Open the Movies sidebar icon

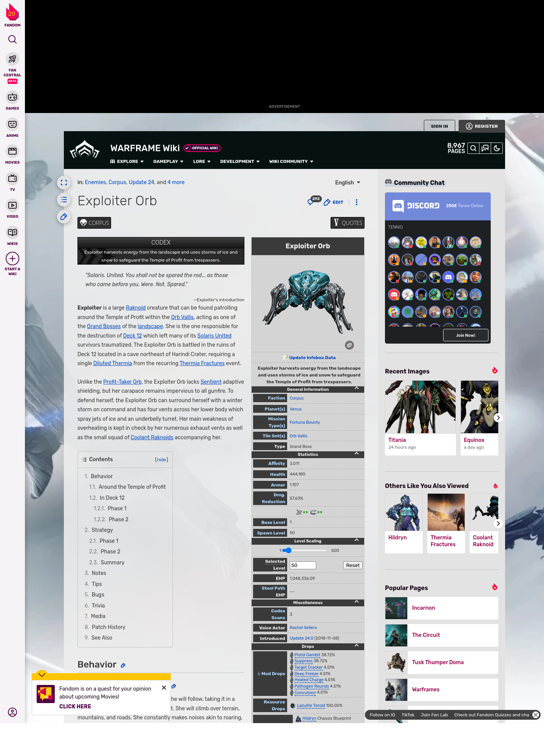pyautogui.click(x=12, y=151)
